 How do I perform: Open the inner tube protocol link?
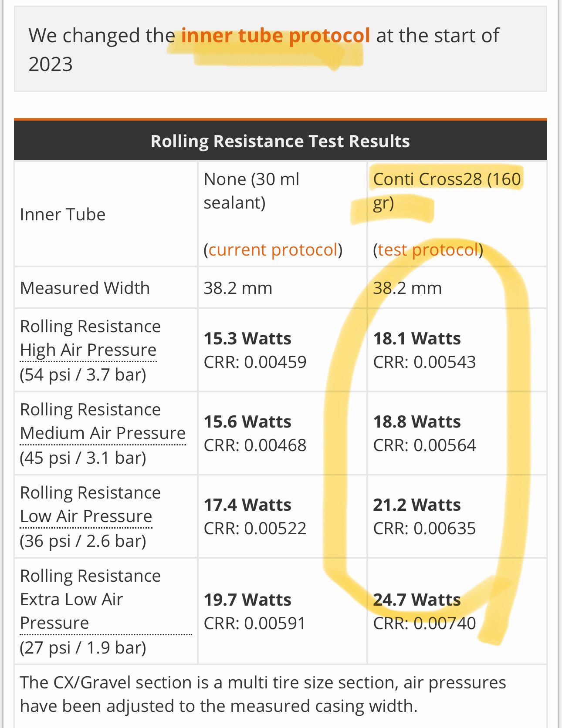coord(275,36)
